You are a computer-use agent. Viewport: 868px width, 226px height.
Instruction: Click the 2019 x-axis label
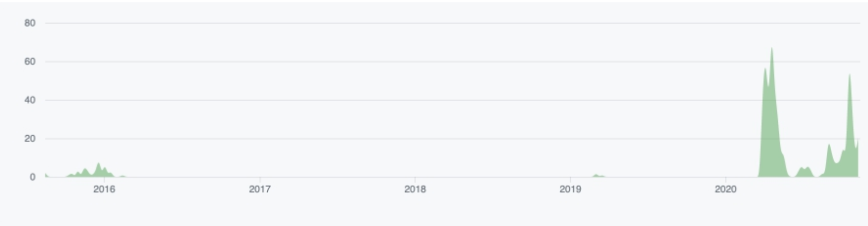point(570,189)
